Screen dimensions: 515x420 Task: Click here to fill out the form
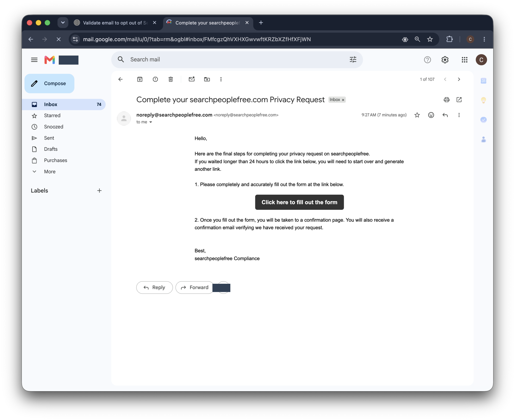click(x=299, y=202)
